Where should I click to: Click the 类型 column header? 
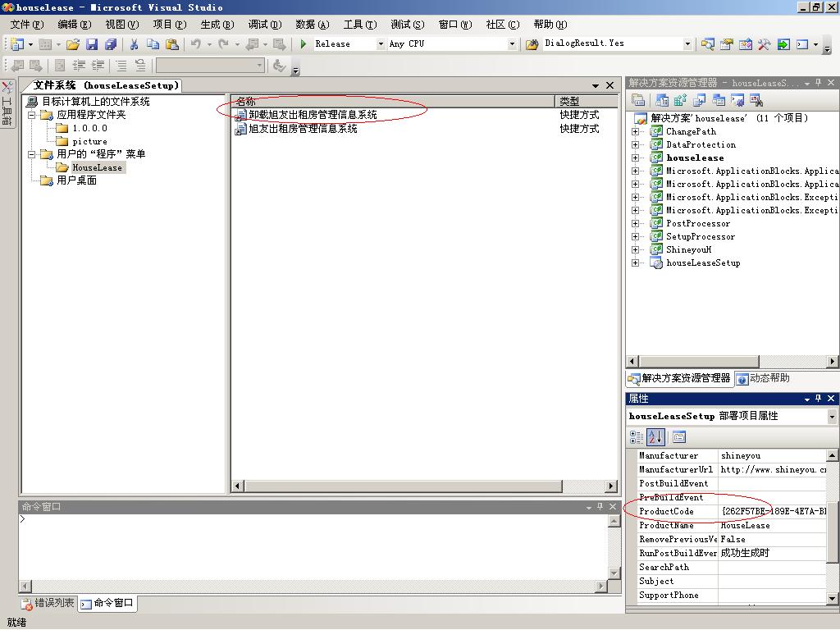[587, 101]
